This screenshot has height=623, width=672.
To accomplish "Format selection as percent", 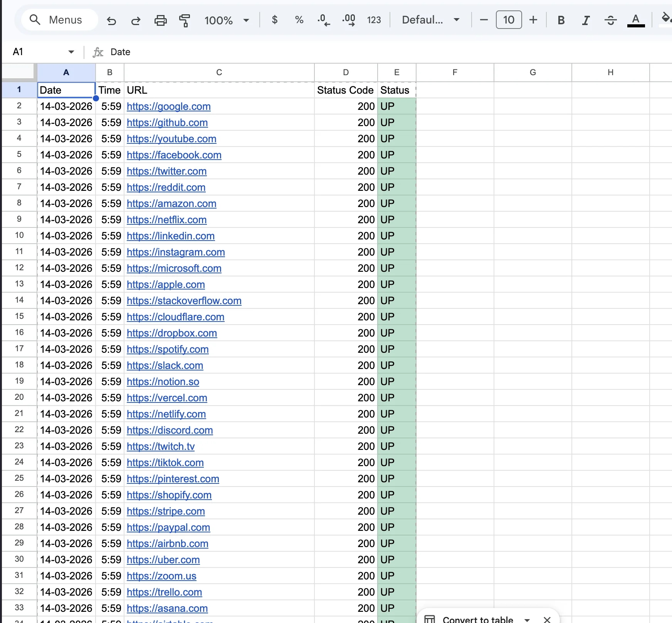I will (299, 20).
